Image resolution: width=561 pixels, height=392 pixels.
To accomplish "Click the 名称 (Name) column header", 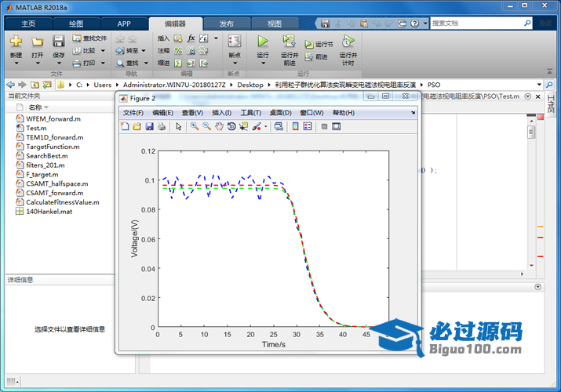I will [35, 107].
